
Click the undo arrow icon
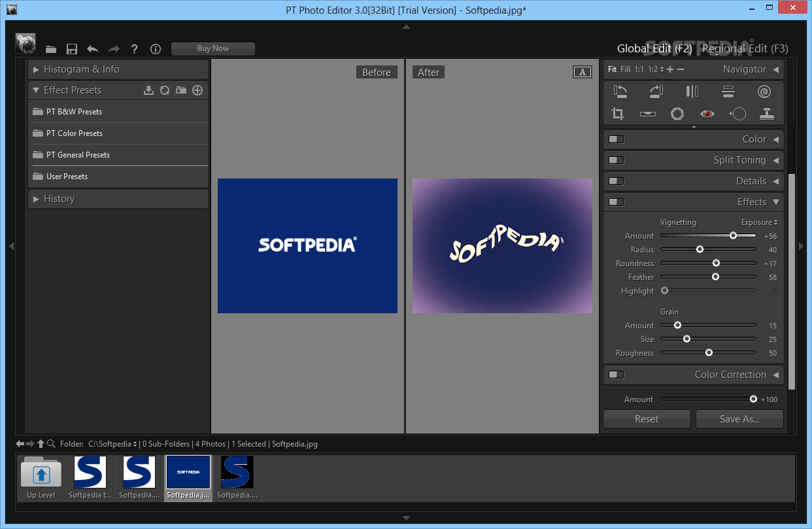click(x=93, y=49)
